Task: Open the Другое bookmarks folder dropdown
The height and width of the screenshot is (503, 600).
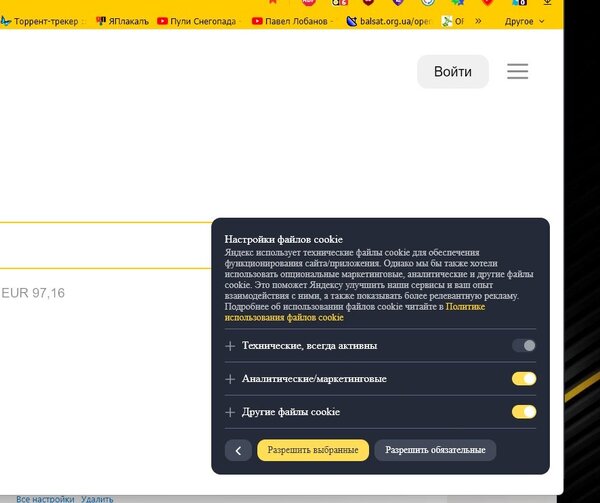Action: (x=524, y=21)
